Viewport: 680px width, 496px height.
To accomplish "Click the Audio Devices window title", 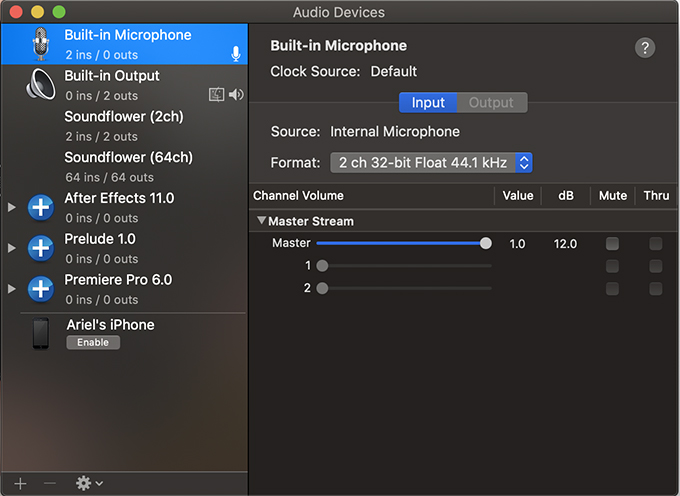I will 339,12.
